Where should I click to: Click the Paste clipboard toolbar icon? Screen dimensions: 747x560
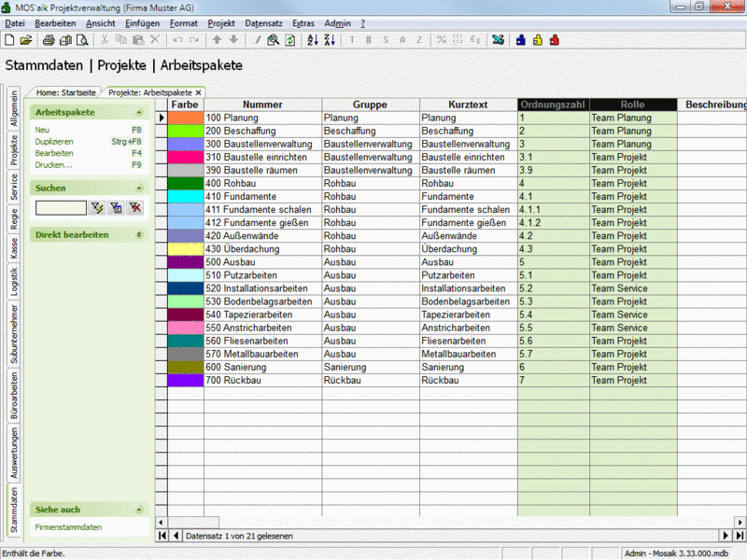click(x=138, y=40)
